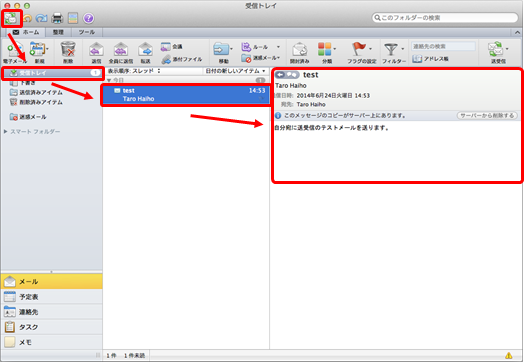Screen dimensions: 524x362
Task: Open the 迷惑メール folder in sidebar
Action: point(28,117)
